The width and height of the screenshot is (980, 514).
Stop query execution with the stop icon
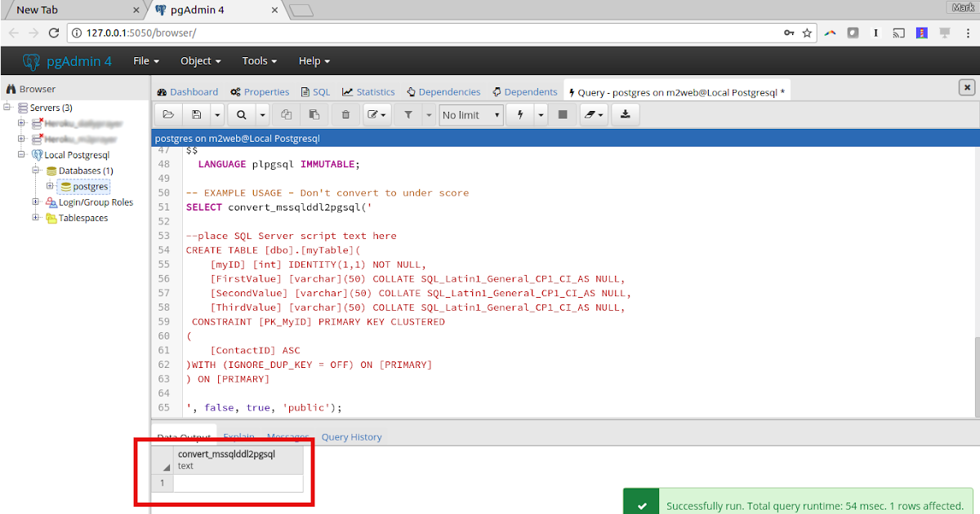pyautogui.click(x=563, y=114)
